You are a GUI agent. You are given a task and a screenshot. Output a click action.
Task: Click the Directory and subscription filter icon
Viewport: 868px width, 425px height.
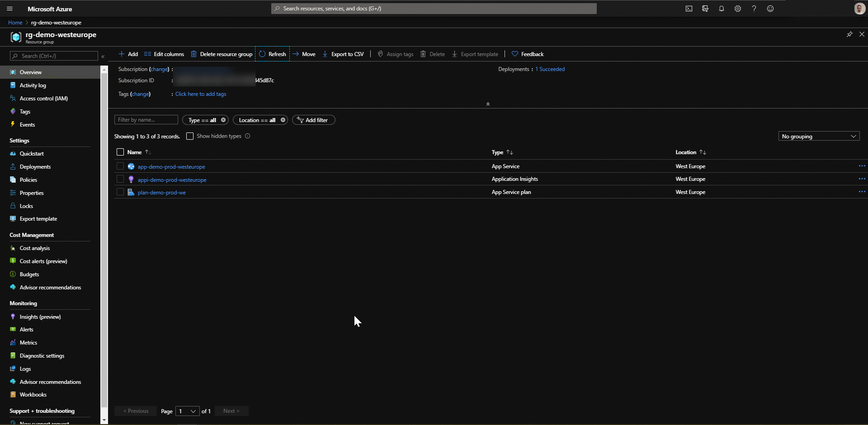click(705, 9)
